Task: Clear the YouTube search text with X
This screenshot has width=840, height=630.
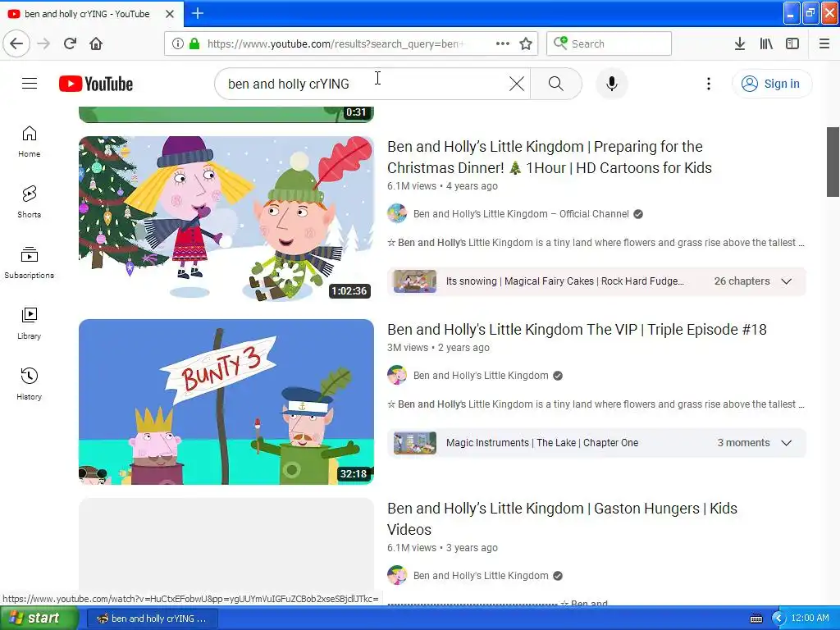Action: coord(517,84)
